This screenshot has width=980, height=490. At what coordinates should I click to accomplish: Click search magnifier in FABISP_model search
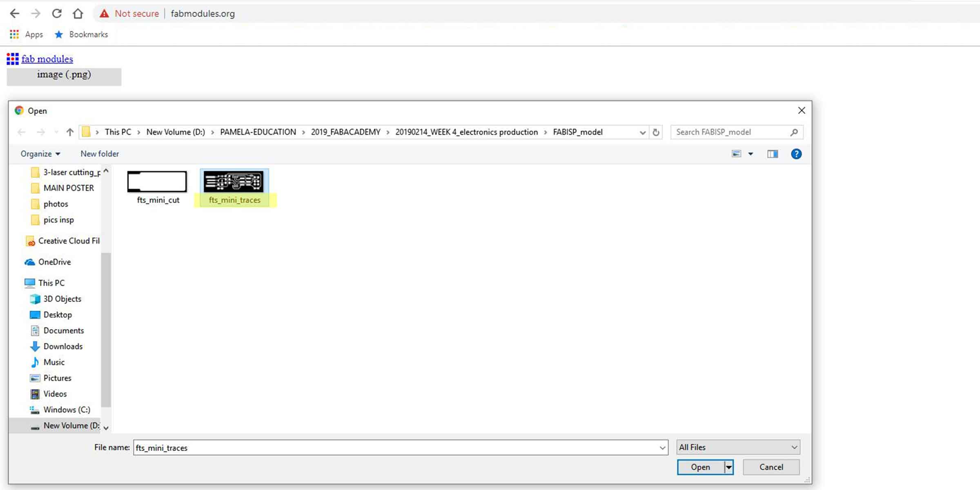coord(794,132)
